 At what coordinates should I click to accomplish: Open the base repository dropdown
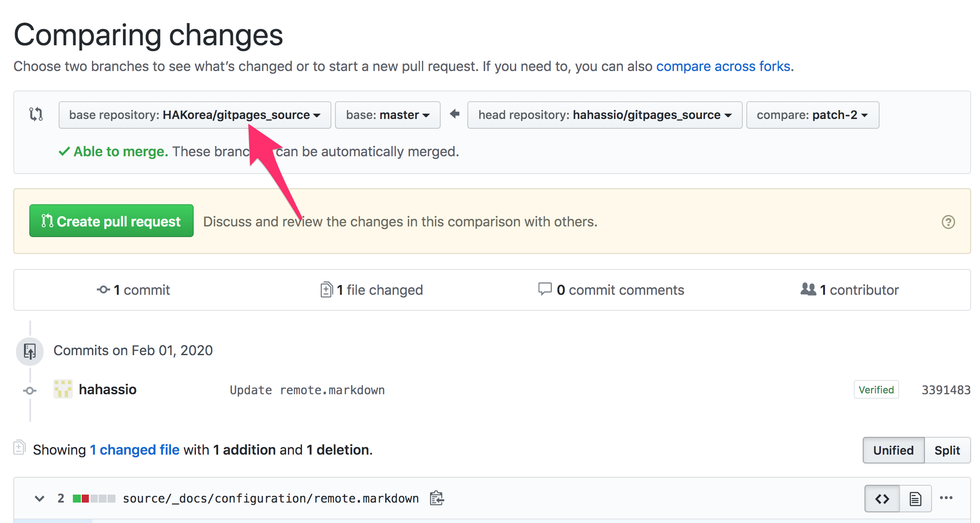195,115
